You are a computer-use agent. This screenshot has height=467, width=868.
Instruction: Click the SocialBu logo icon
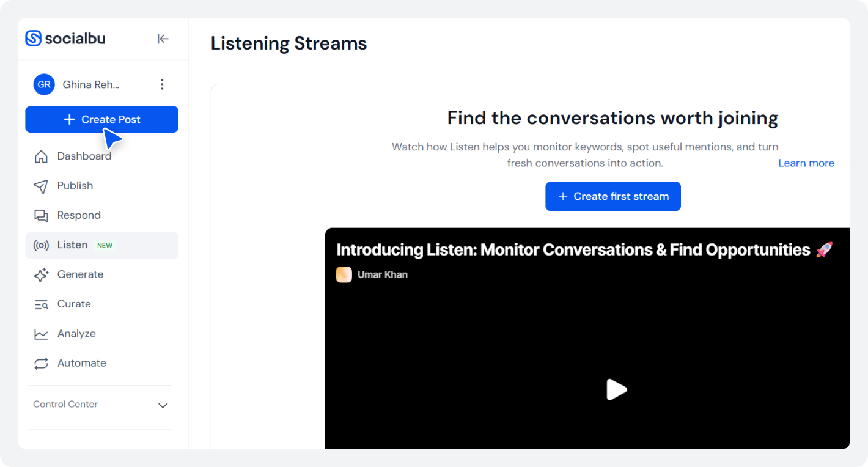pos(33,38)
